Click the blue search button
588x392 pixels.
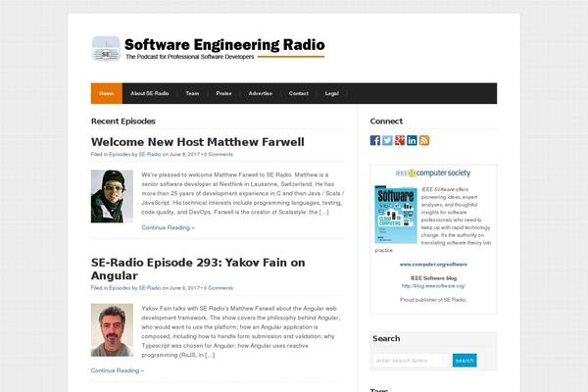(x=465, y=361)
